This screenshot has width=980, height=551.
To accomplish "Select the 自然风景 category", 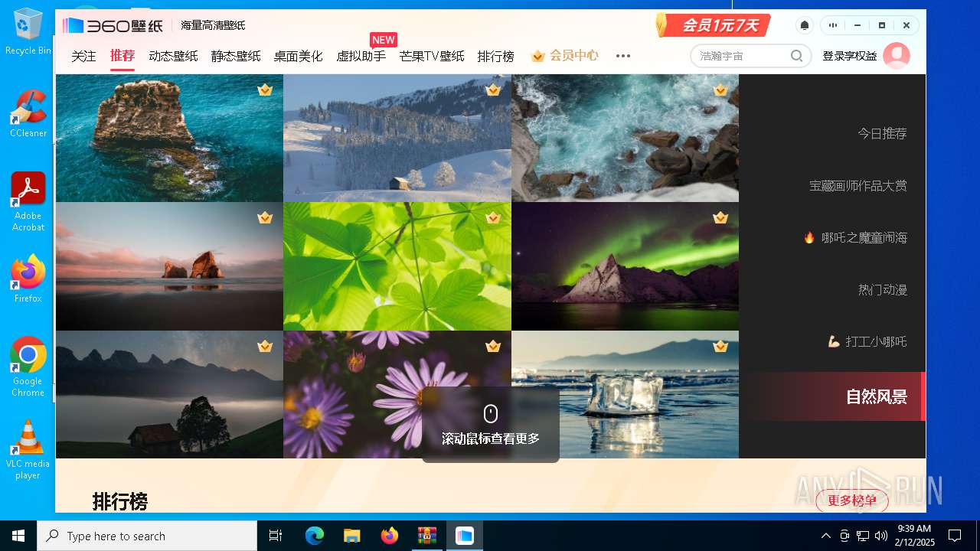I will coord(877,396).
